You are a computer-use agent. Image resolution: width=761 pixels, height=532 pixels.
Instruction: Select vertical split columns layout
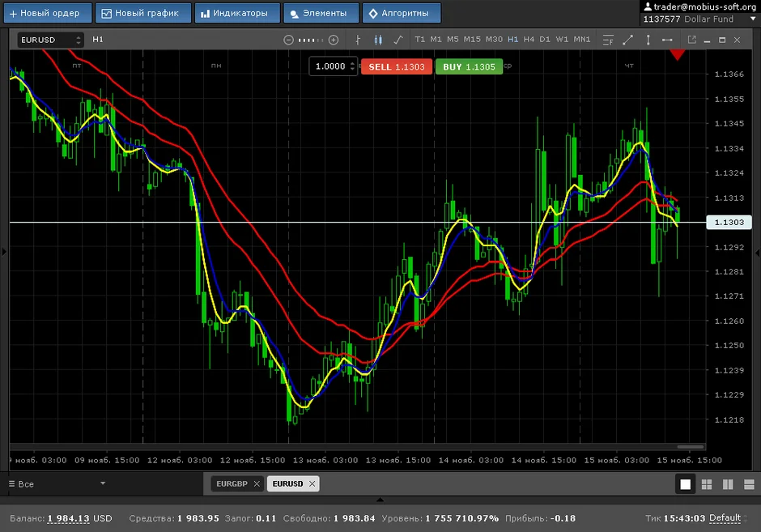click(728, 484)
